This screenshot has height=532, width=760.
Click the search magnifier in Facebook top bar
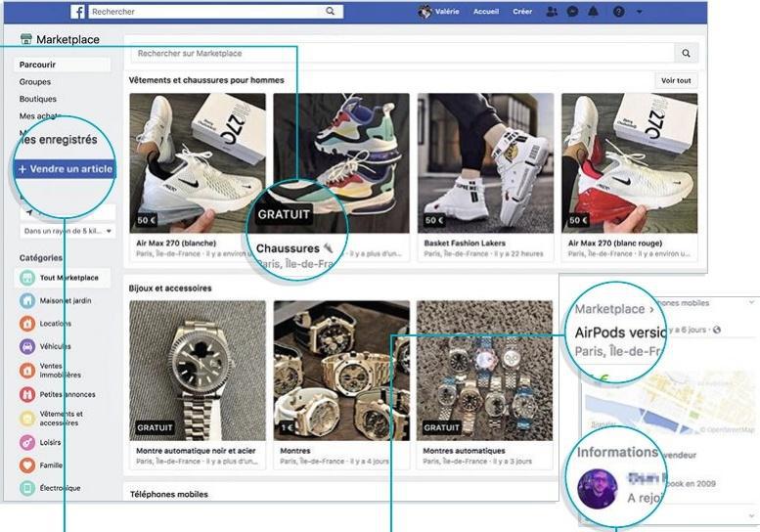pyautogui.click(x=330, y=11)
